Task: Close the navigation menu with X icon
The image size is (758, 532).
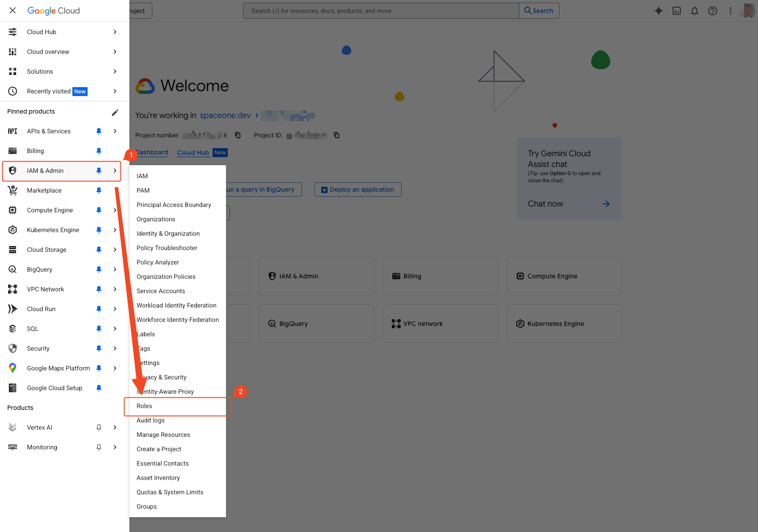Action: tap(13, 10)
